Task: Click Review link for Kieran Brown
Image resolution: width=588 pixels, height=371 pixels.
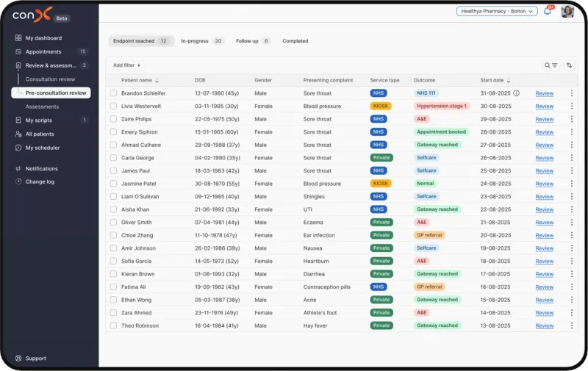Action: click(x=545, y=274)
